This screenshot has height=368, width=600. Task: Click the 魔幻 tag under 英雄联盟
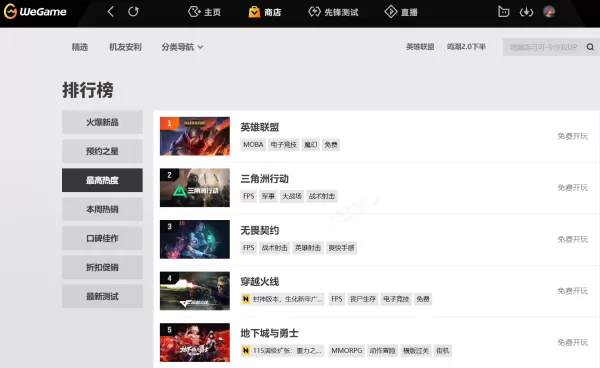[x=310, y=145]
